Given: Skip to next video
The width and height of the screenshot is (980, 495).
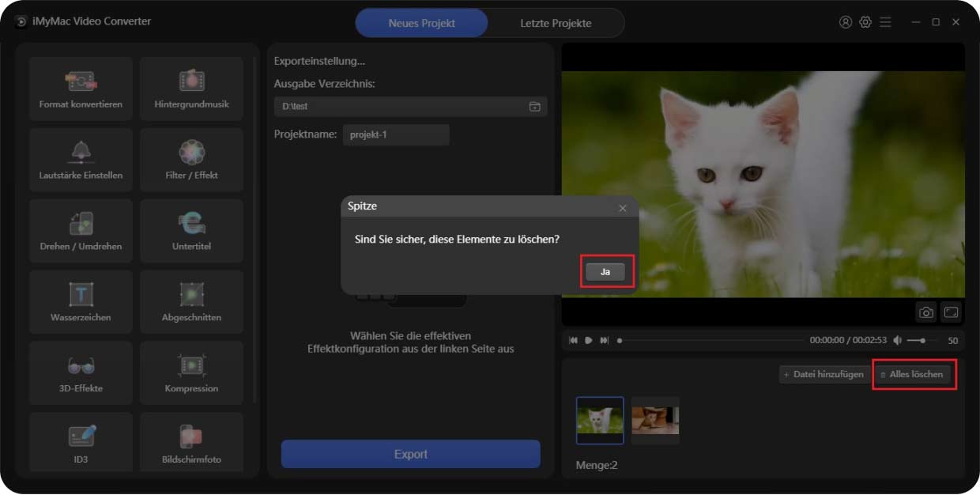Looking at the screenshot, I should 604,340.
